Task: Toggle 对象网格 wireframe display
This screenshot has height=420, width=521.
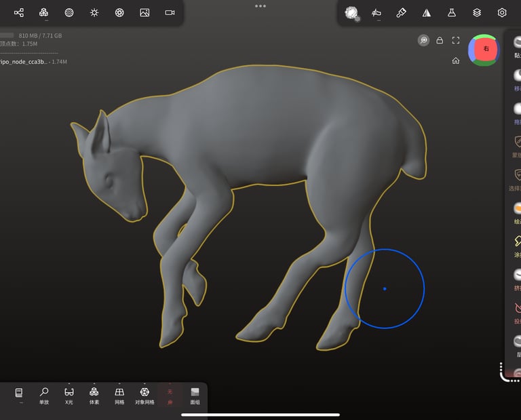Action: tap(144, 396)
